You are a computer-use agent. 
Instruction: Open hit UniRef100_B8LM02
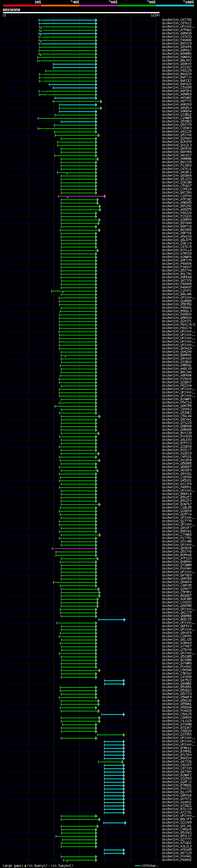coord(177,61)
